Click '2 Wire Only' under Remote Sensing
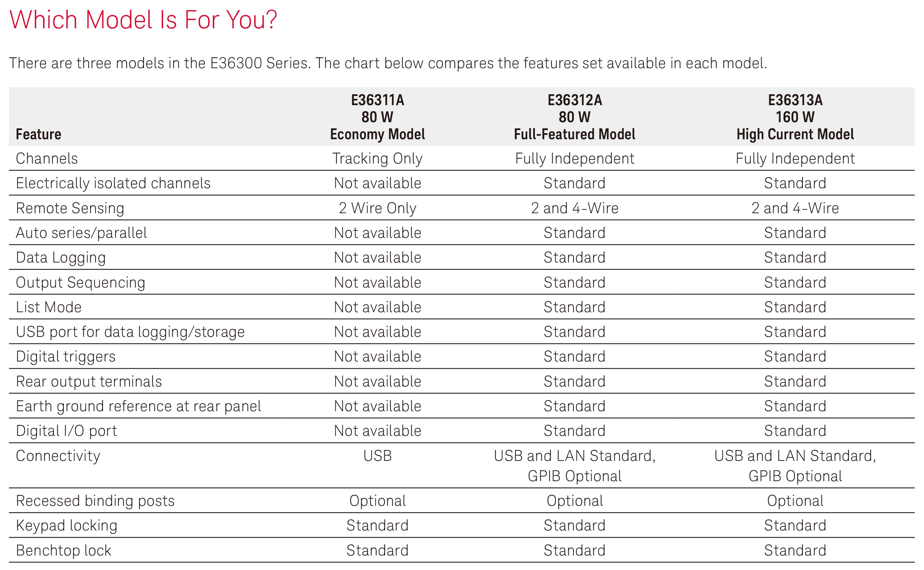 (378, 208)
